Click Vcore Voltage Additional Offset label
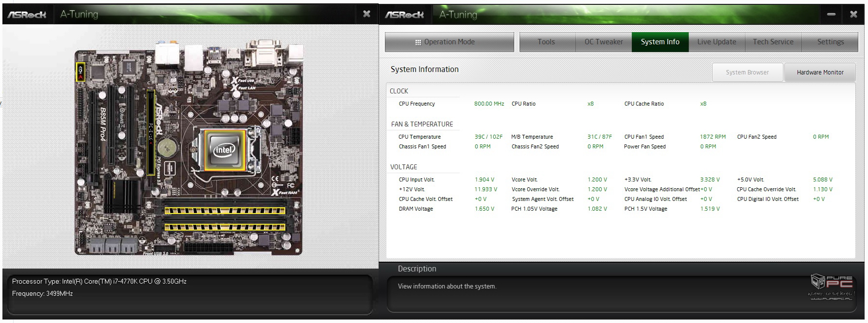Viewport: 868px width, 323px height. (x=662, y=189)
